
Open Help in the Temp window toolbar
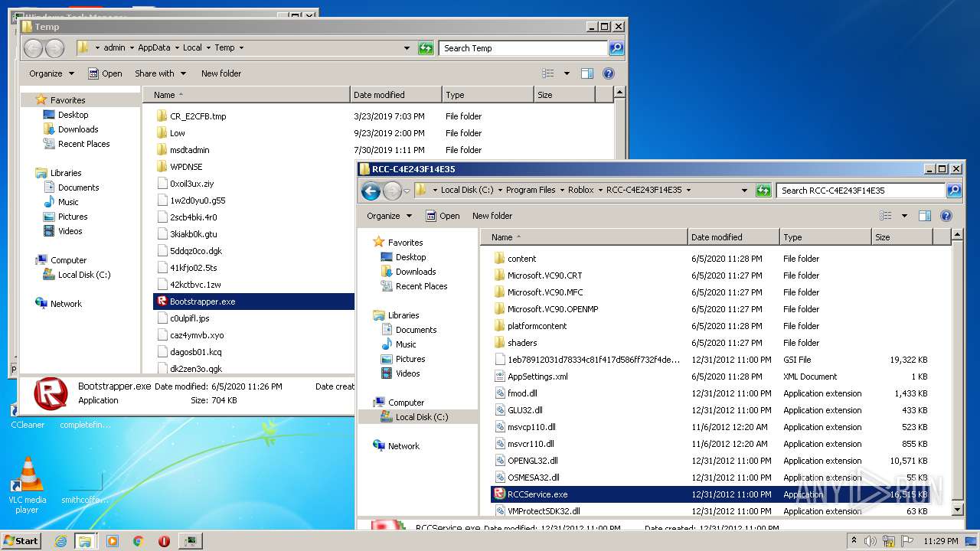pos(608,73)
